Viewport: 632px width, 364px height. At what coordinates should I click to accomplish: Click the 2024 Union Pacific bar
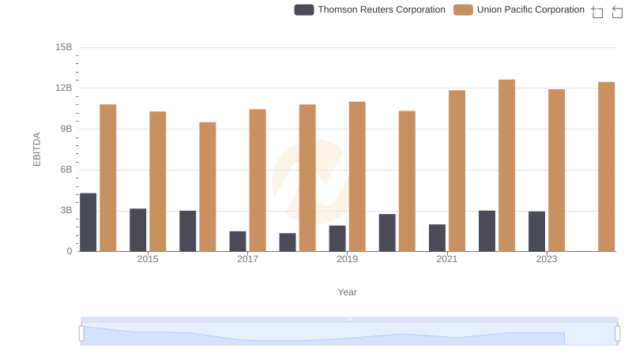607,167
